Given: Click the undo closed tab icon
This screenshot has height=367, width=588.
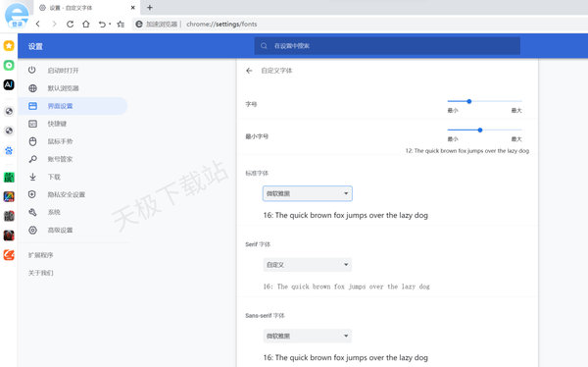Looking at the screenshot, I should click(x=102, y=24).
